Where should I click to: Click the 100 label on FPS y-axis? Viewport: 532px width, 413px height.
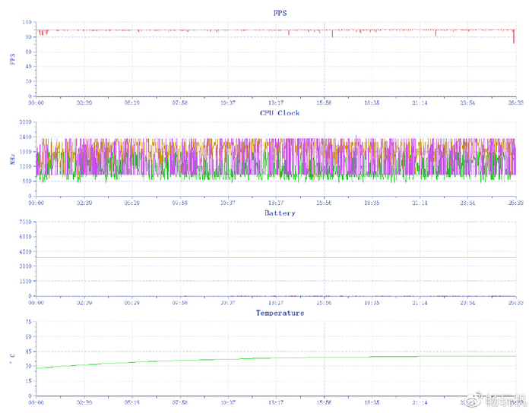point(26,22)
